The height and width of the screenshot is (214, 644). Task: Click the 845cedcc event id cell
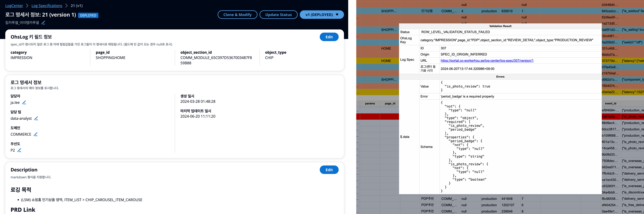coord(611,11)
